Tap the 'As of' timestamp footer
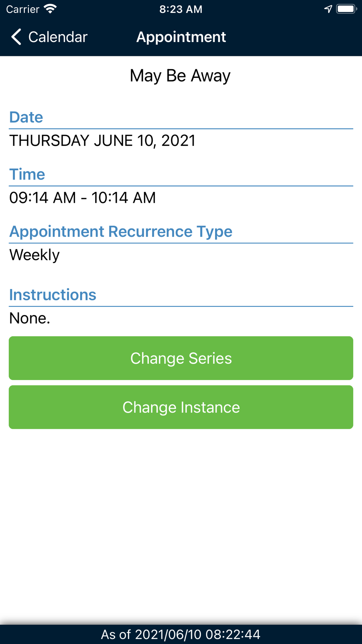Image resolution: width=362 pixels, height=644 pixels. (181, 634)
